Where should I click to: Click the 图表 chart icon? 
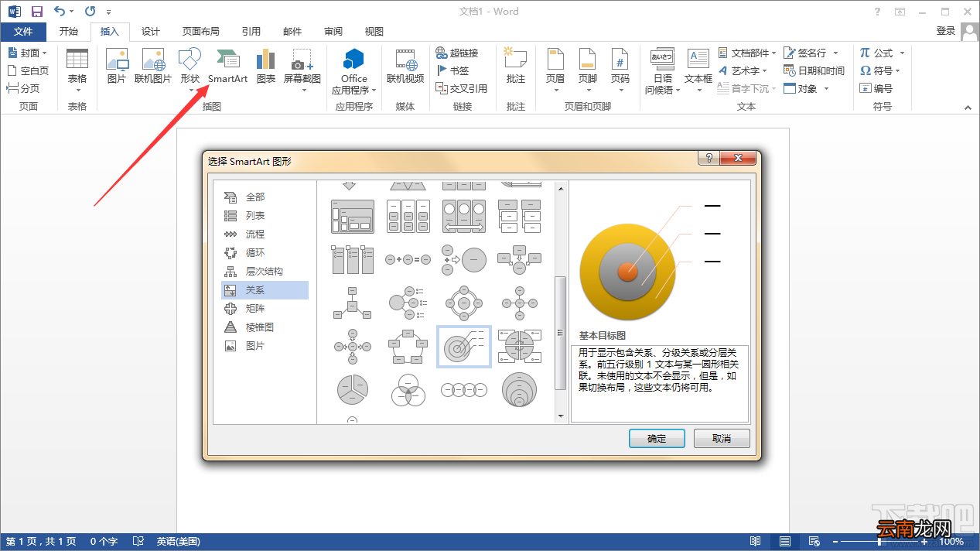tap(265, 67)
